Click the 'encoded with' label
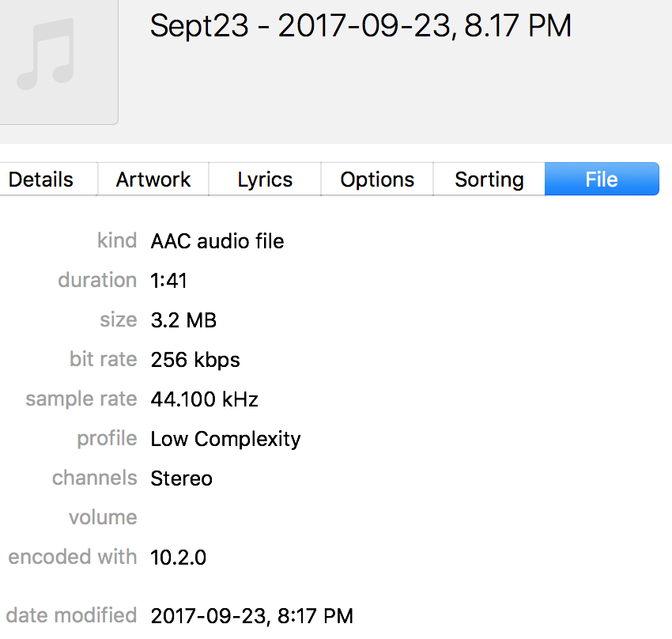 (x=73, y=558)
